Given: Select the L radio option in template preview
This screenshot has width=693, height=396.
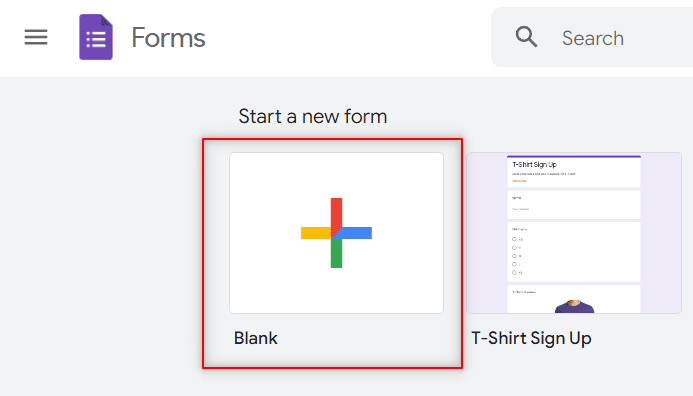Looking at the screenshot, I should tap(514, 264).
